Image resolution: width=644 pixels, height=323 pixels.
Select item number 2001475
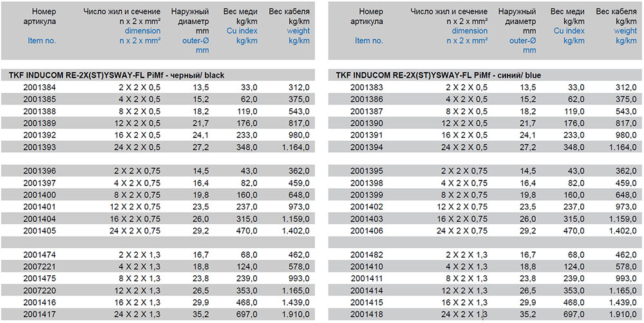[39, 279]
